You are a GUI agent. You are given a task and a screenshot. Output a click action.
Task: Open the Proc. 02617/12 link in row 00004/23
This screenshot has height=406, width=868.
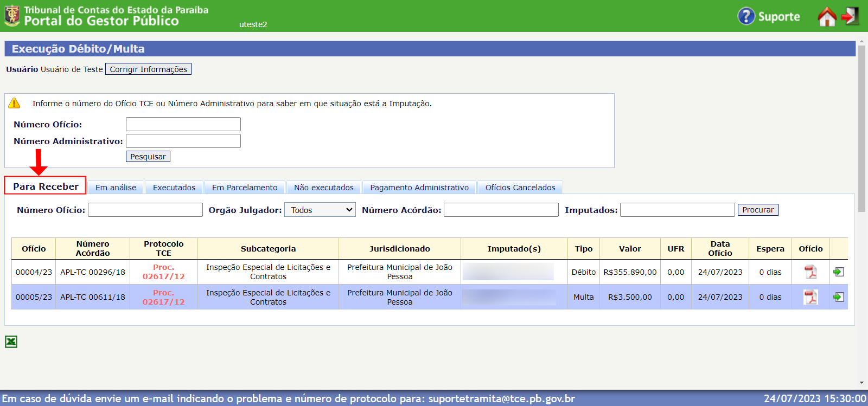tap(164, 272)
